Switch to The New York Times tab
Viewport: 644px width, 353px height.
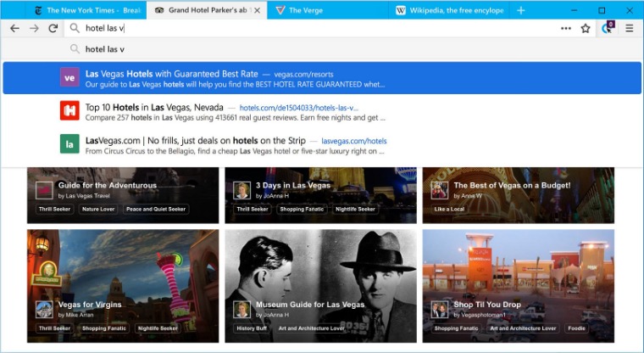tap(87, 10)
